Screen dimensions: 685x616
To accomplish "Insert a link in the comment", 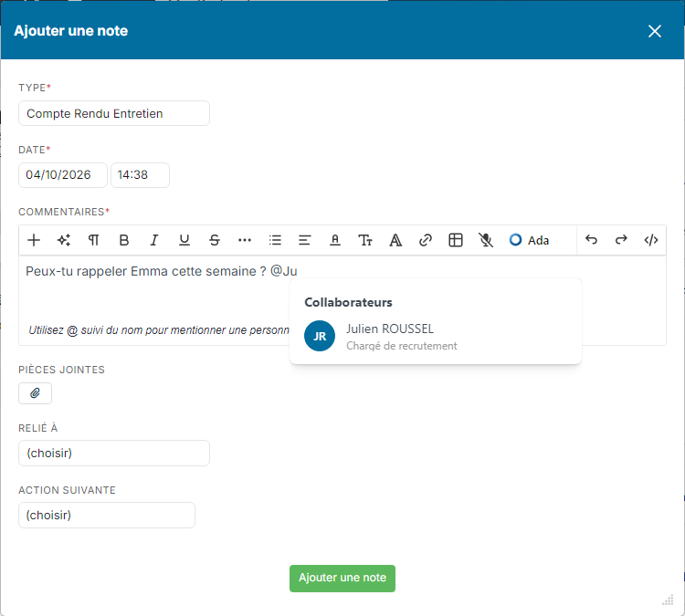I will tap(426, 240).
